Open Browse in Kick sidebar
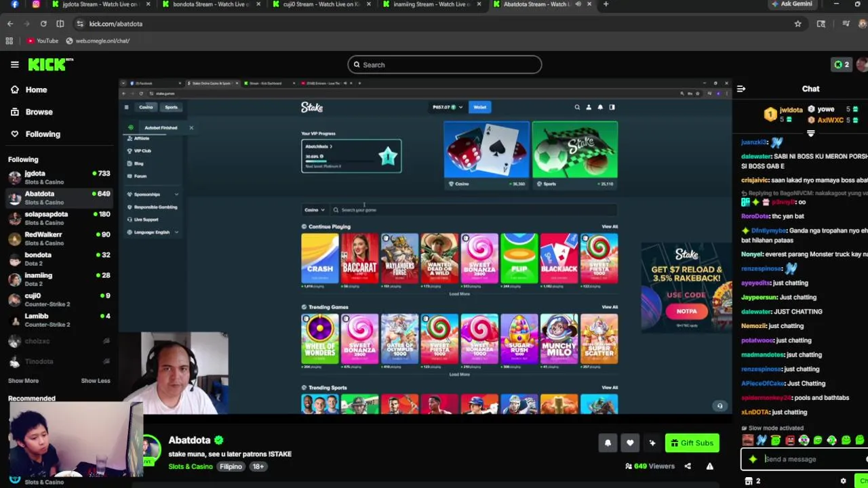868x488 pixels. (31, 112)
